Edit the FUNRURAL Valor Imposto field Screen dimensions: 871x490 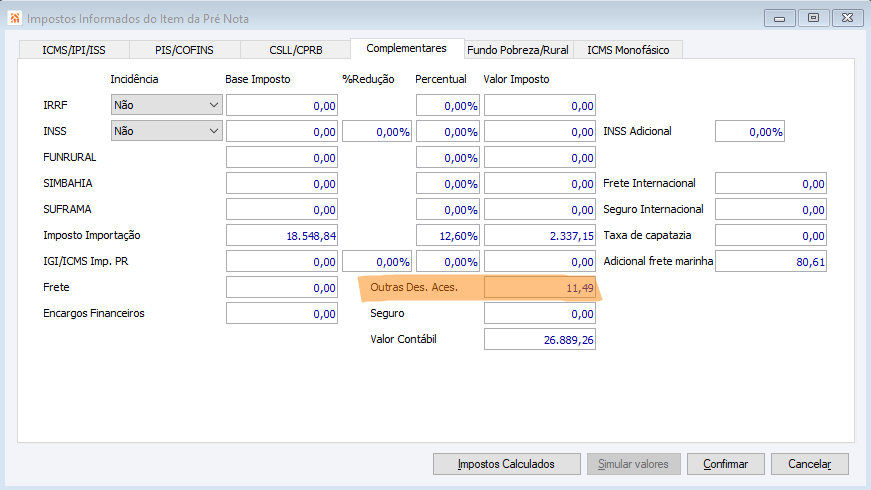click(540, 158)
